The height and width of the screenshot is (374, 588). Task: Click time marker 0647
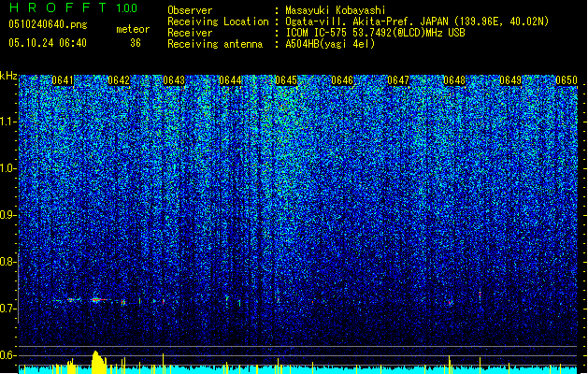click(398, 80)
